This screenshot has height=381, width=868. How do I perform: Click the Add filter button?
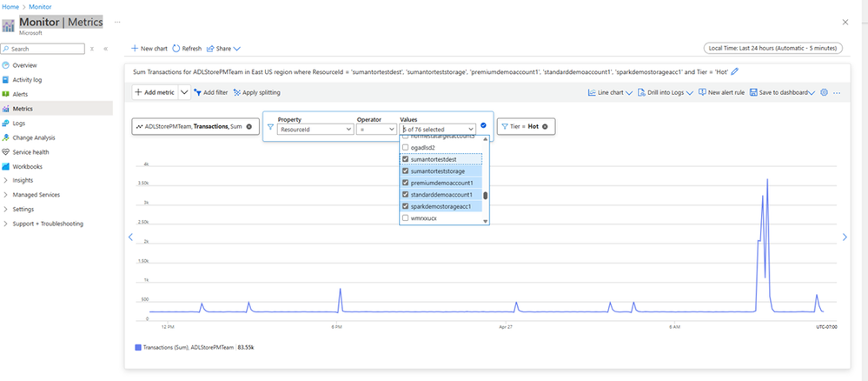[210, 92]
